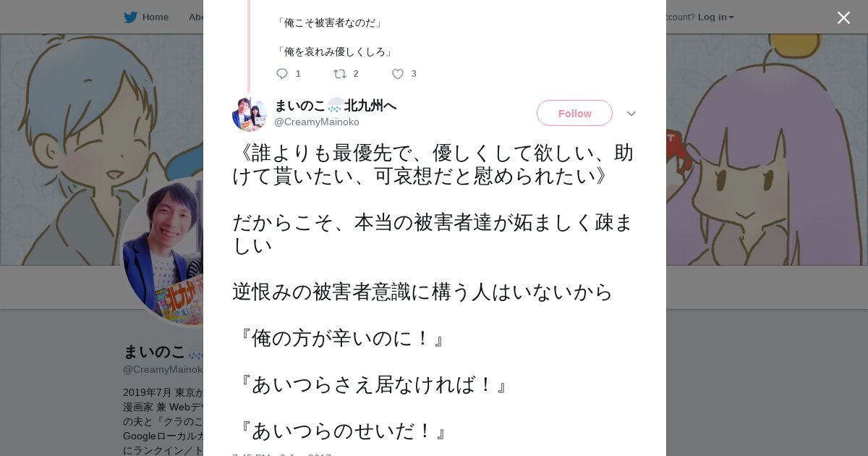Click the retweet count 2
The image size is (868, 456).
(356, 74)
